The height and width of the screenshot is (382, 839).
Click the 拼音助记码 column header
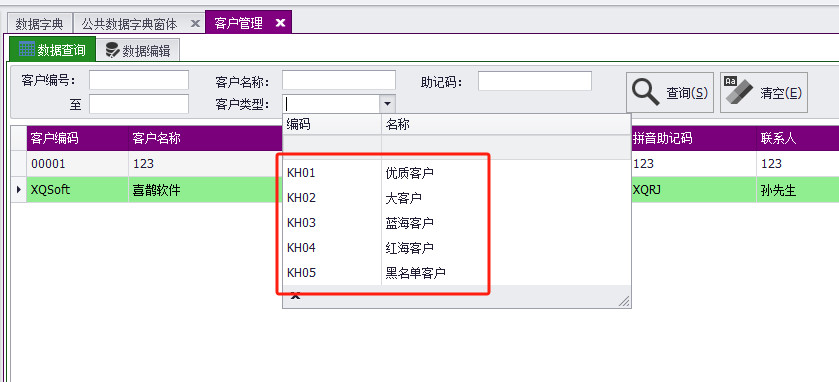[x=694, y=139]
